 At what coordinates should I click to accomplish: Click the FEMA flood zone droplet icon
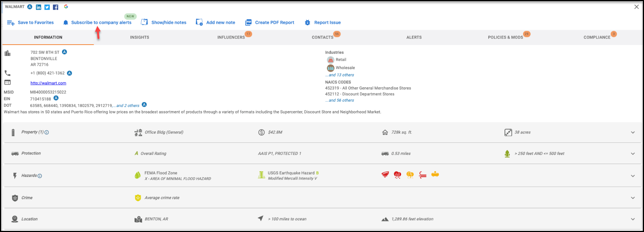(x=138, y=175)
